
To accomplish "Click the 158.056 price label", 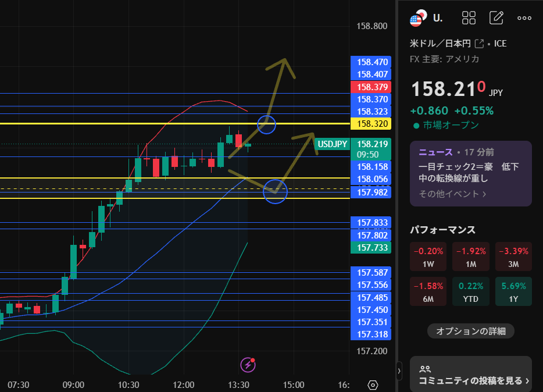I will pyautogui.click(x=371, y=179).
